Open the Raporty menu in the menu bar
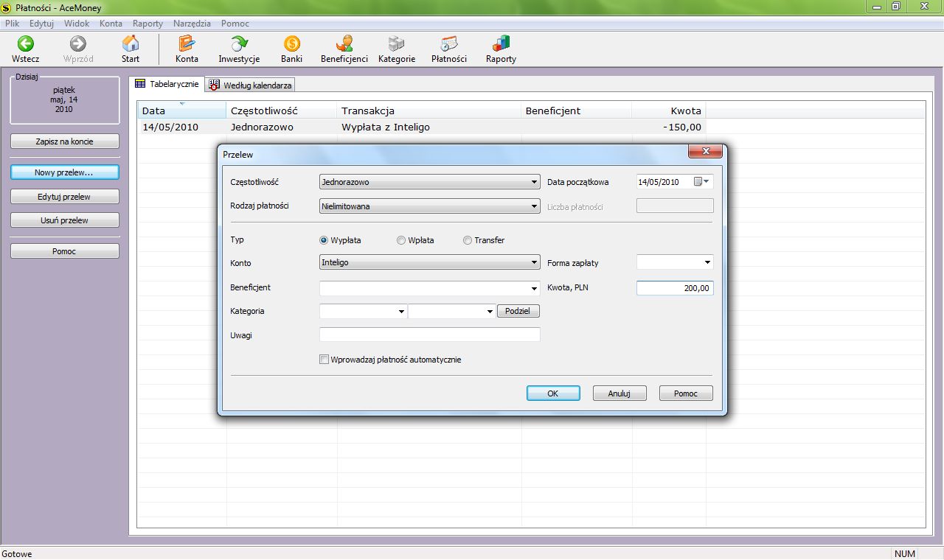Viewport: 944px width, 560px height. [x=147, y=24]
